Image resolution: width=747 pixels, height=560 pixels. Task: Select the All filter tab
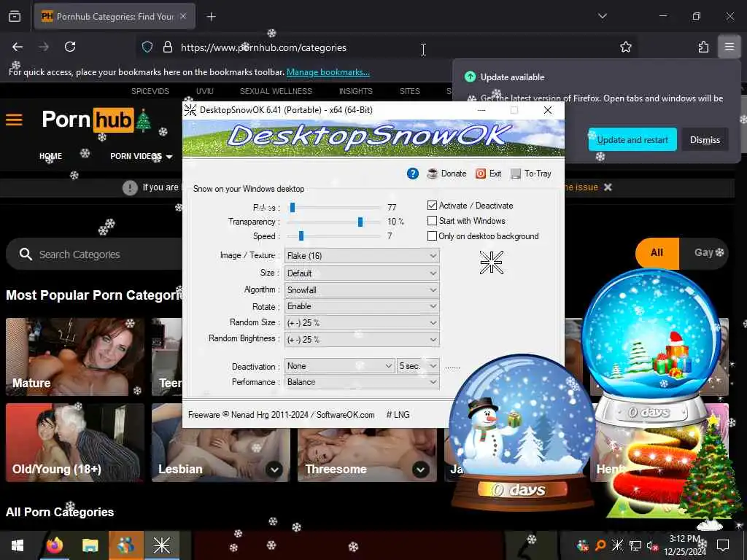point(657,253)
